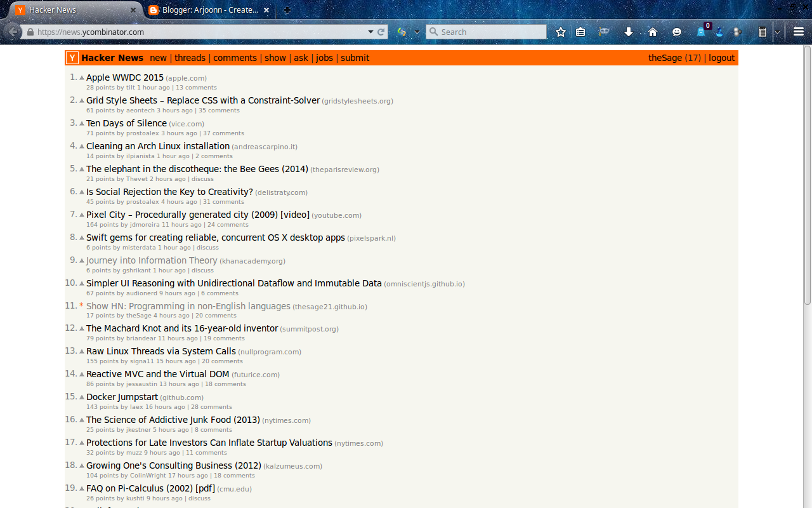The height and width of the screenshot is (508, 812).
Task: Open the 'new' link in the header
Action: [x=159, y=58]
